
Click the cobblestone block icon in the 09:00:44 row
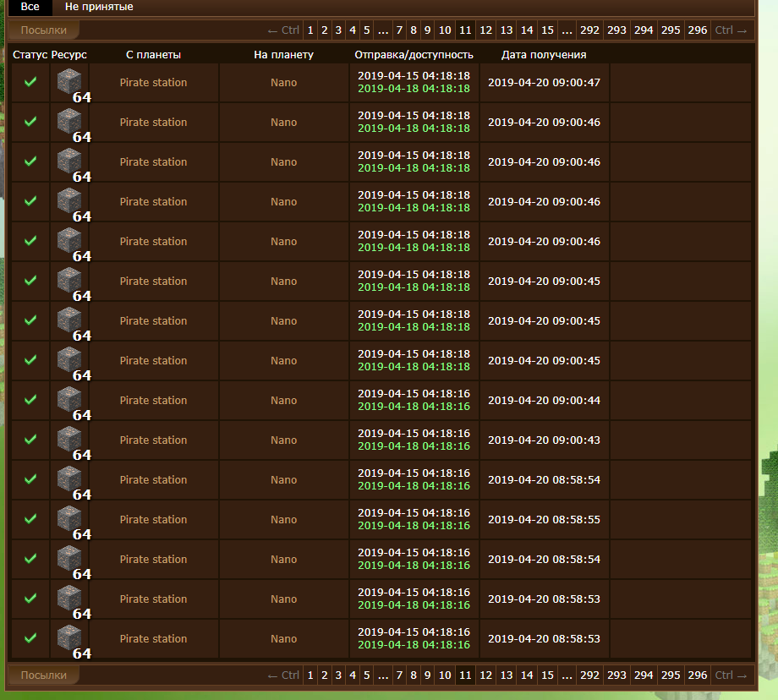coord(69,400)
